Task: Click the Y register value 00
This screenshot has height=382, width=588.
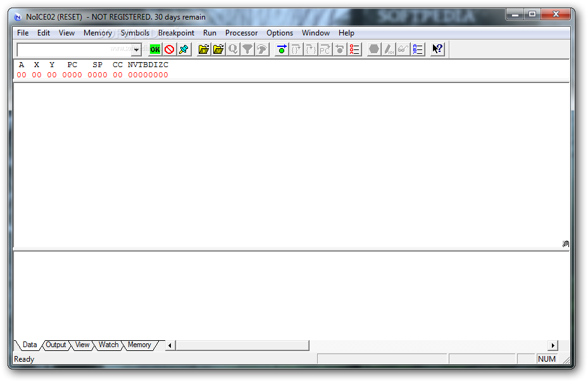Action: point(52,75)
